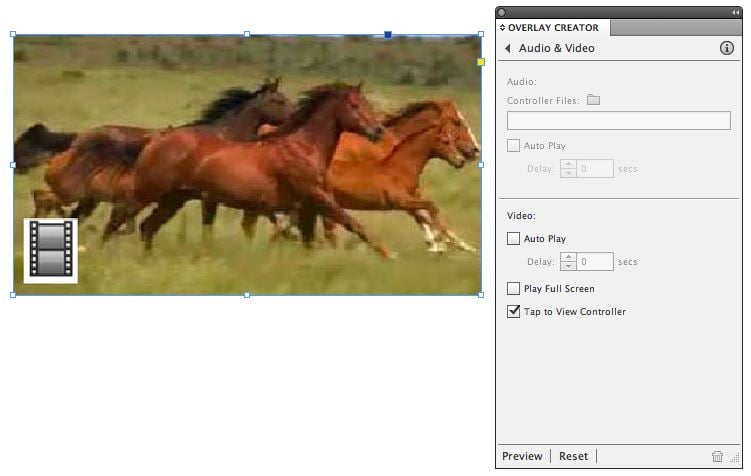Click the video Delay stepper arrows

pyautogui.click(x=568, y=262)
